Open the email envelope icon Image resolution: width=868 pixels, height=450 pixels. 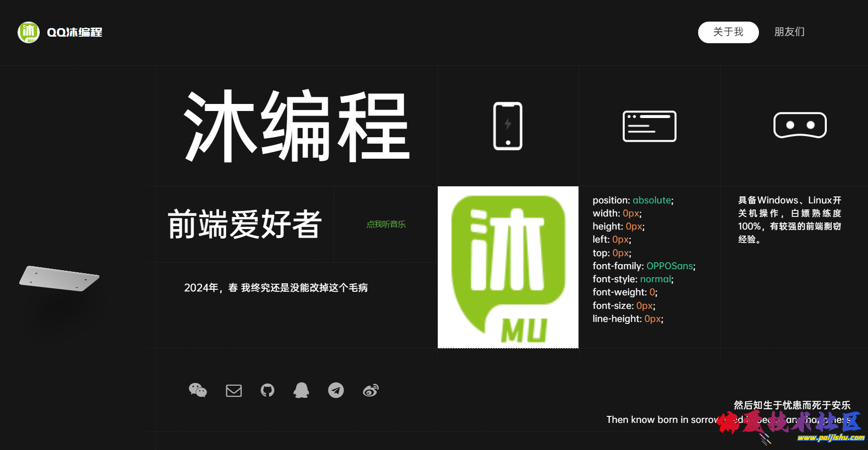(x=234, y=390)
